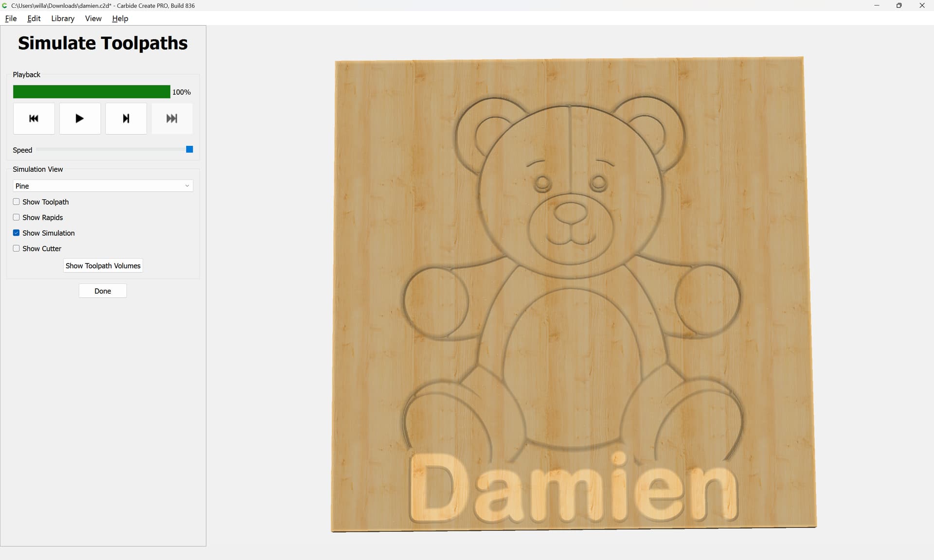
Task: Check the Show Rapids option
Action: (x=17, y=217)
